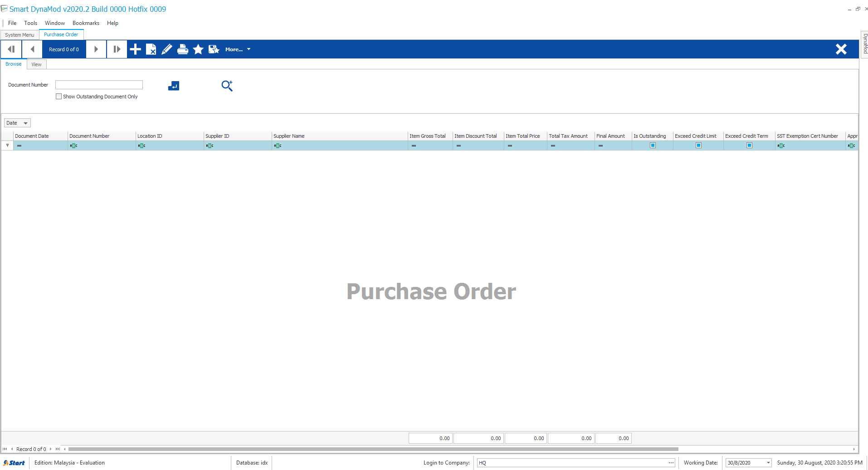Bookmark with the star icon

pyautogui.click(x=198, y=49)
